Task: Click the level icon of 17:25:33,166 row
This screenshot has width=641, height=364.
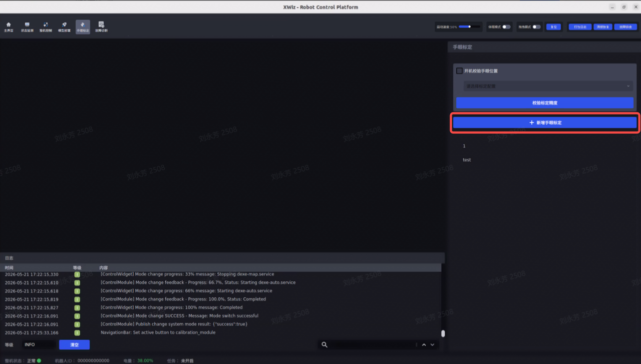Action: point(77,332)
